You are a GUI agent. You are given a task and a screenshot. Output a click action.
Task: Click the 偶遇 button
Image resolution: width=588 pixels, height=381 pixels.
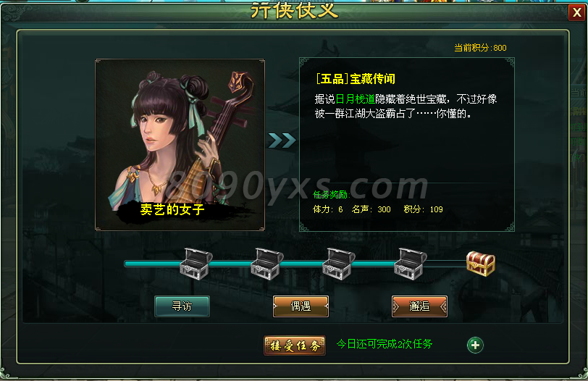(x=301, y=306)
